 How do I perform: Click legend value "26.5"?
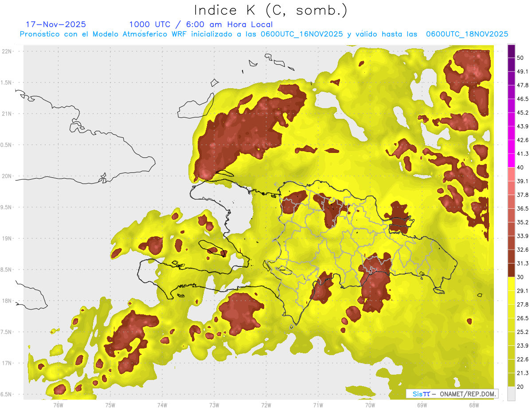(523, 318)
